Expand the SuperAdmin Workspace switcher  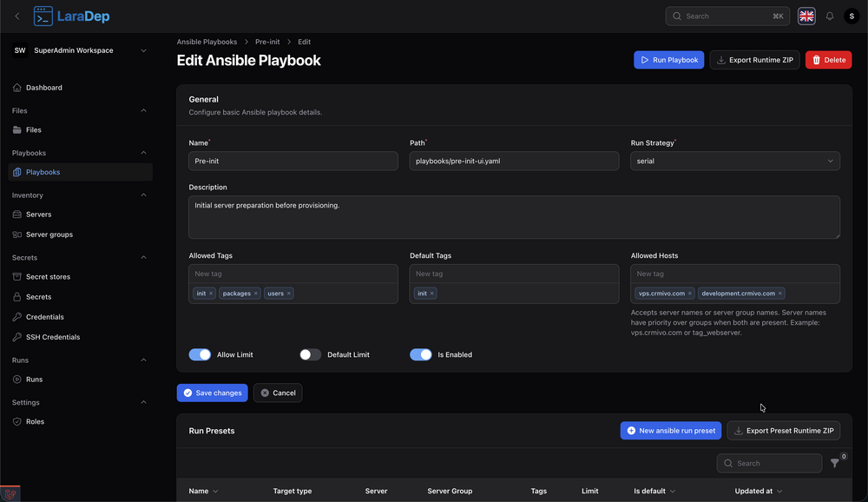80,50
